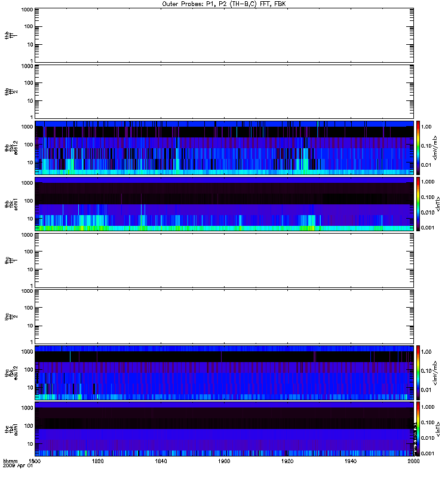Viewport: 448px width, 478px height.
Task: Select the 'thb fff 2' panel label
Action: (11, 91)
